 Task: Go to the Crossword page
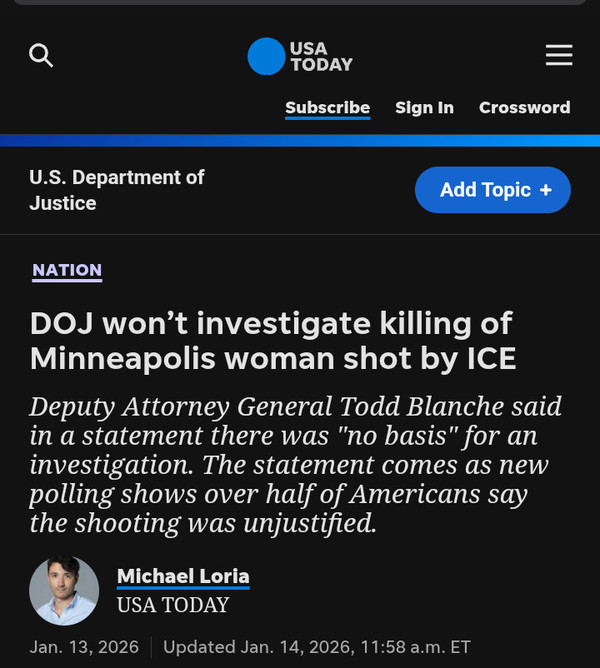click(524, 108)
